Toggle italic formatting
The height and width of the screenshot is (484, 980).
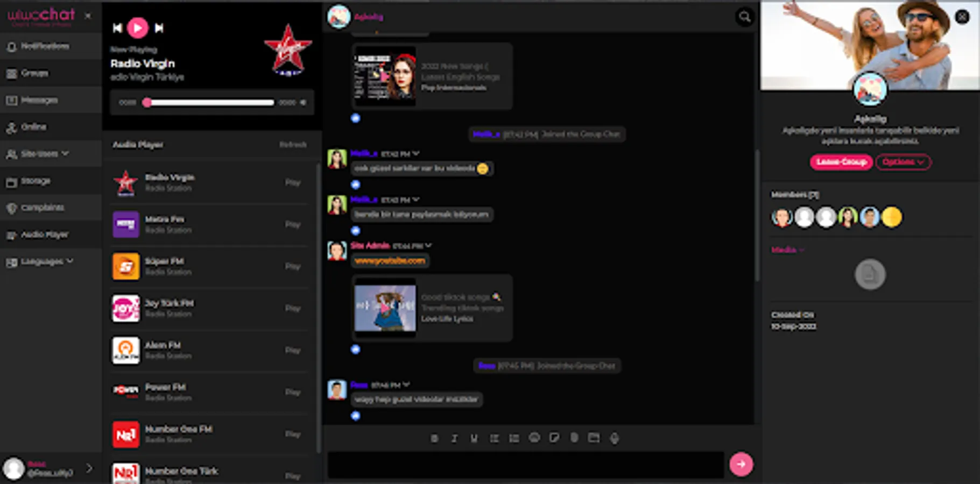454,438
